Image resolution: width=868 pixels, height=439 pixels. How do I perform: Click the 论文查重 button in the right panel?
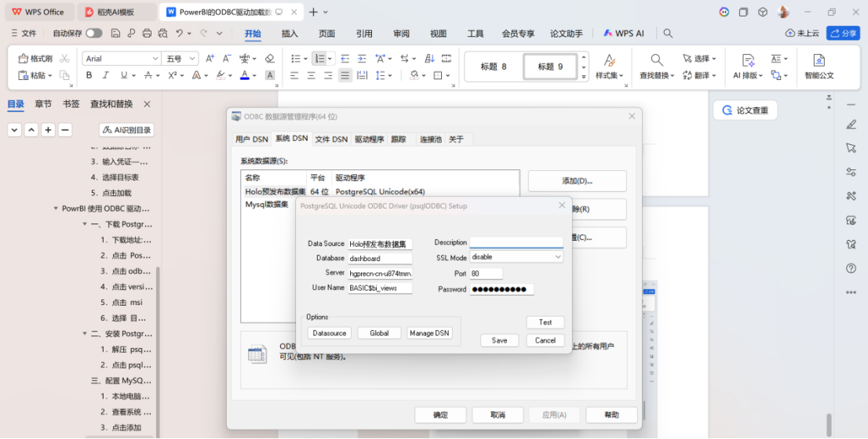pos(745,111)
